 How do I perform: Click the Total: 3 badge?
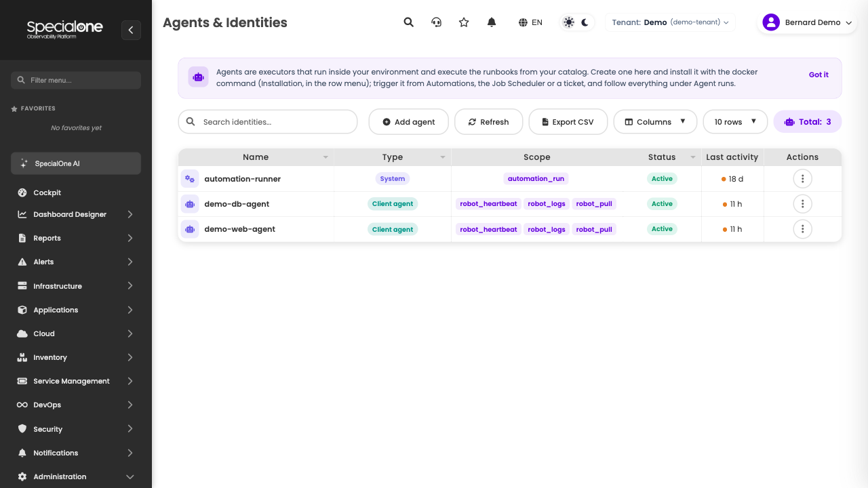pyautogui.click(x=807, y=122)
